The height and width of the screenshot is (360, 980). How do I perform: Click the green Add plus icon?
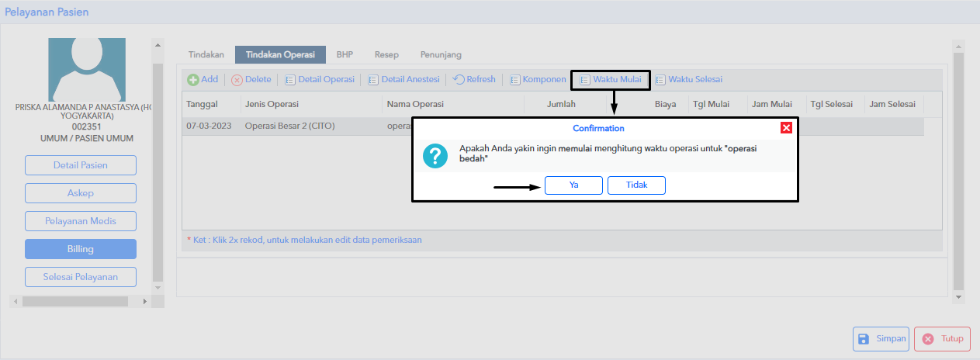pyautogui.click(x=193, y=80)
